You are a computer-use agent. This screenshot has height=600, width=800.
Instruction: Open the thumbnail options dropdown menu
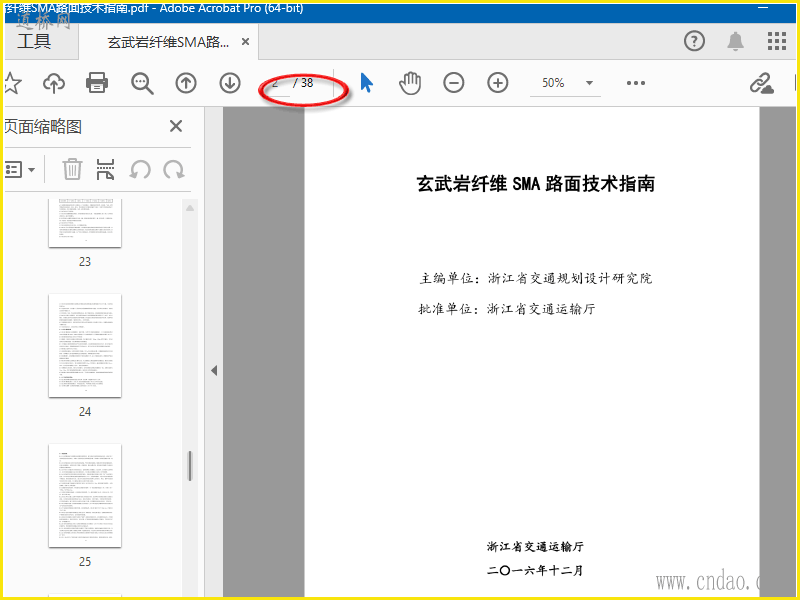point(20,169)
